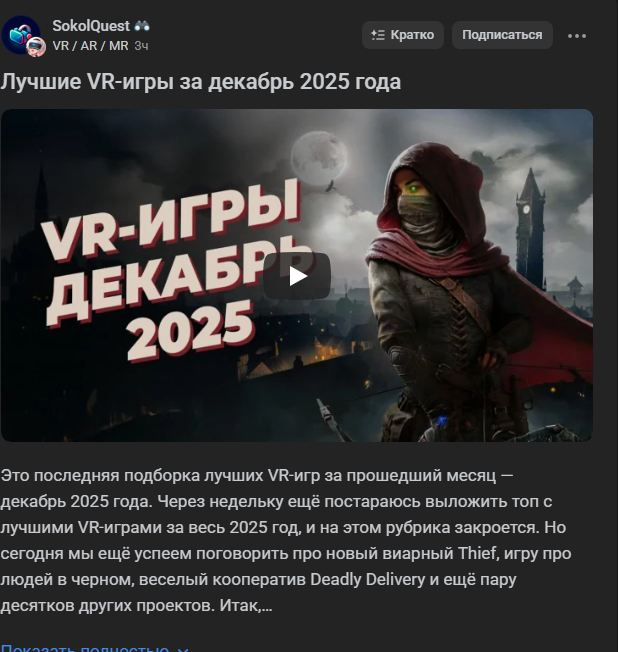Open the SokolQuest author avatar
Screen dimensions: 618x652
20,35
